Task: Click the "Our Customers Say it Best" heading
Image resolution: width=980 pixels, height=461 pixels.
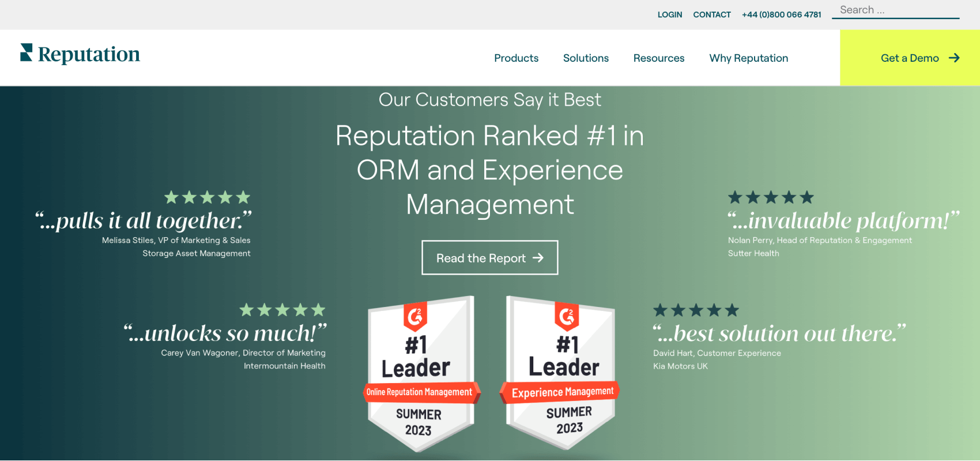Action: click(x=490, y=100)
